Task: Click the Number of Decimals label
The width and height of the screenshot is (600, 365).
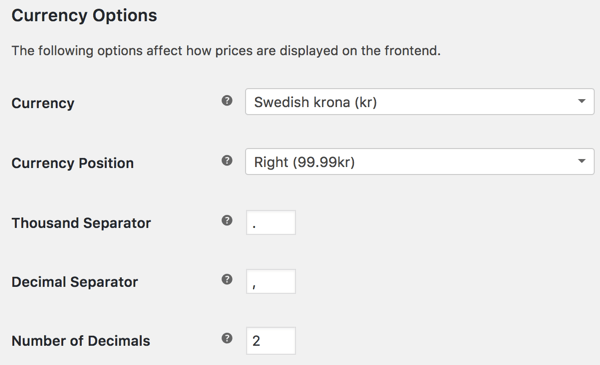Action: click(x=81, y=341)
